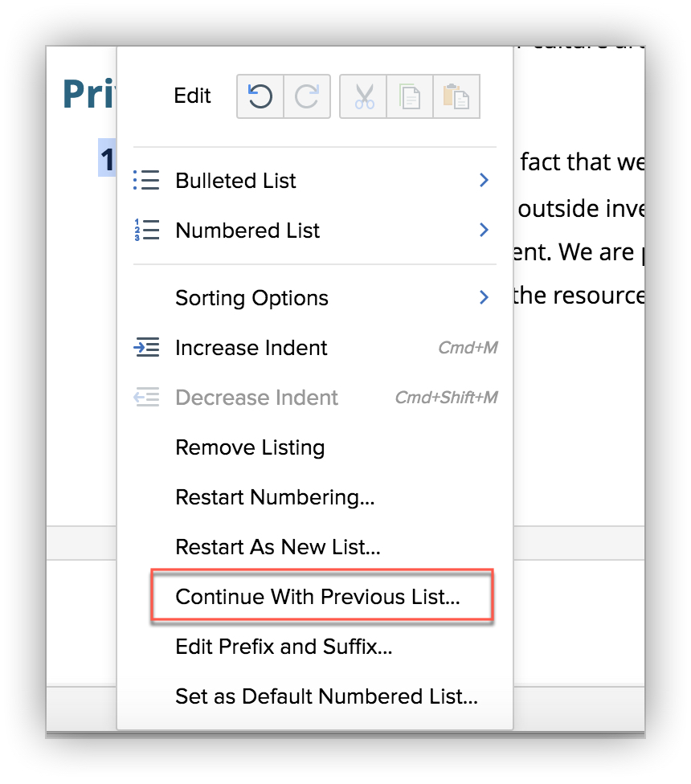Open the Numbered List submenu chevron
Viewport: 691px width, 784px height.
click(x=483, y=230)
